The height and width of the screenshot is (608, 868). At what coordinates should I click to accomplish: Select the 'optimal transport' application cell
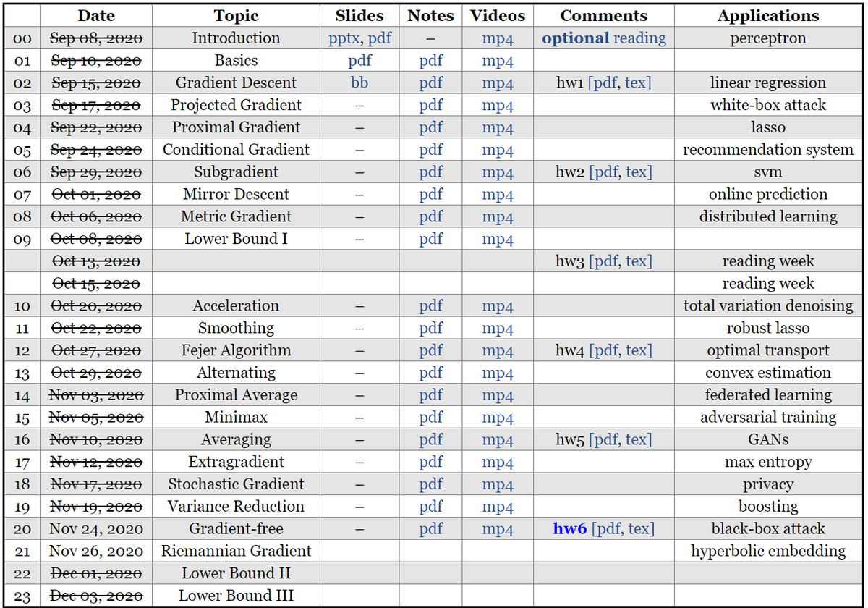click(768, 351)
